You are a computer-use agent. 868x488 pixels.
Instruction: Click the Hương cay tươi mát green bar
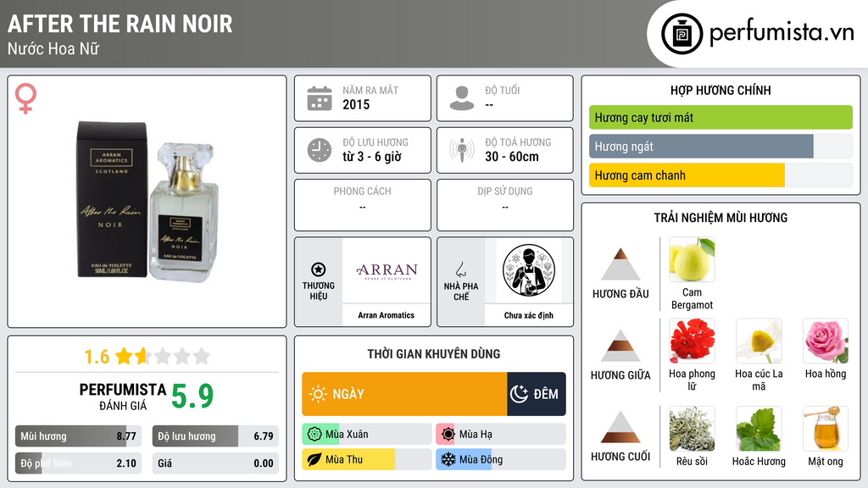721,117
